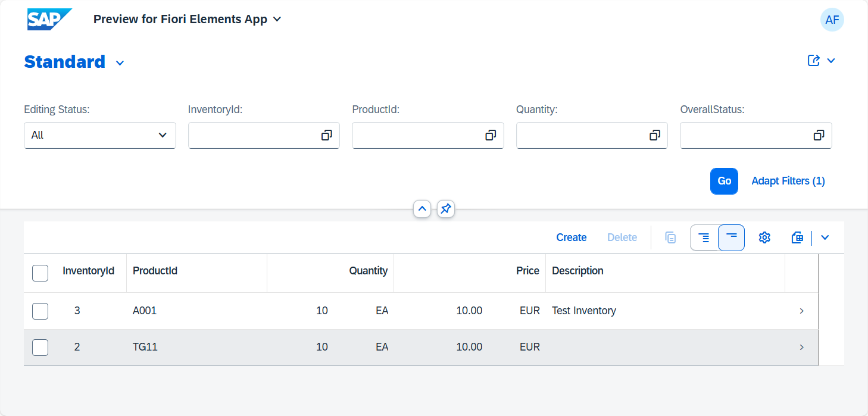Open the Preview for Fiori Elements App menu

(187, 19)
